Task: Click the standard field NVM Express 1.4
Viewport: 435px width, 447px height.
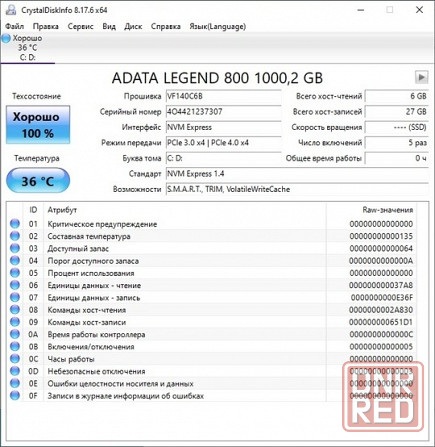Action: (297, 174)
